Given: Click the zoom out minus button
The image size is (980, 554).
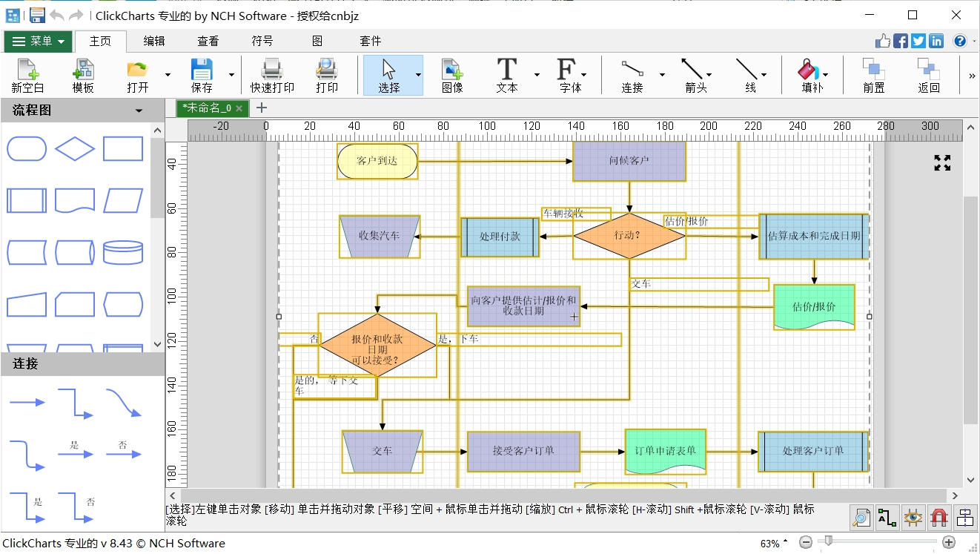Looking at the screenshot, I should click(x=806, y=543).
